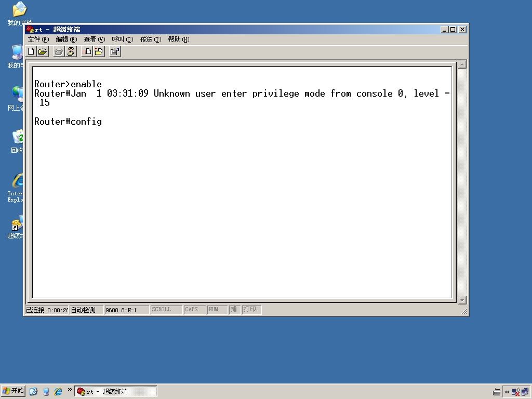This screenshot has width=532, height=399.
Task: Click the Open file folder toolbar icon
Action: click(43, 51)
